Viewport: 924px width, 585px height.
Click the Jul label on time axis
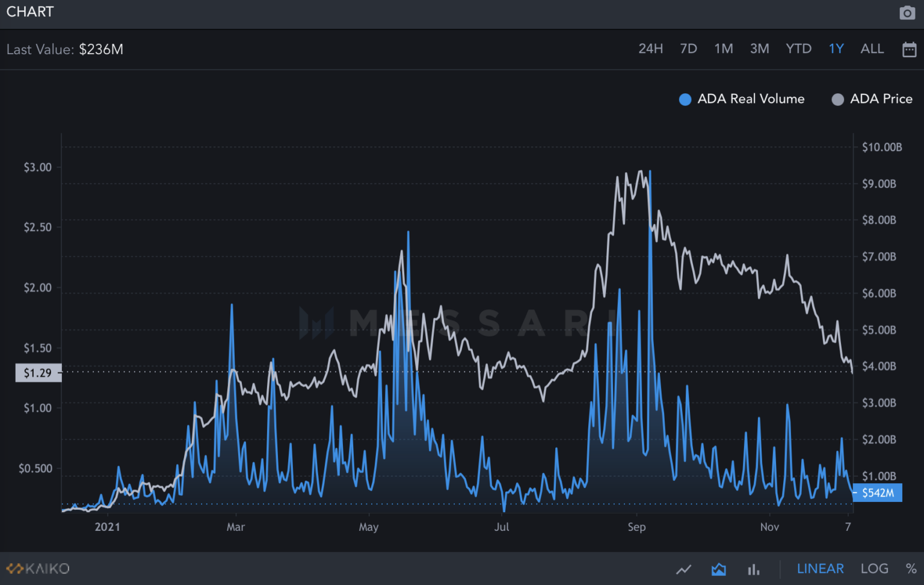(502, 527)
